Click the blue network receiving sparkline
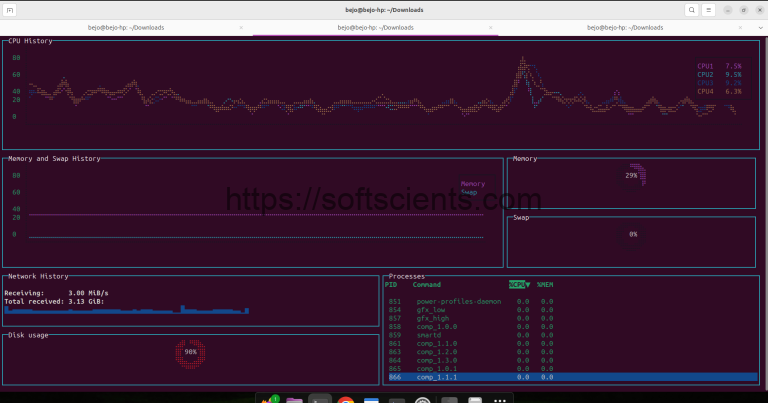The width and height of the screenshot is (768, 403). pyautogui.click(x=126, y=309)
